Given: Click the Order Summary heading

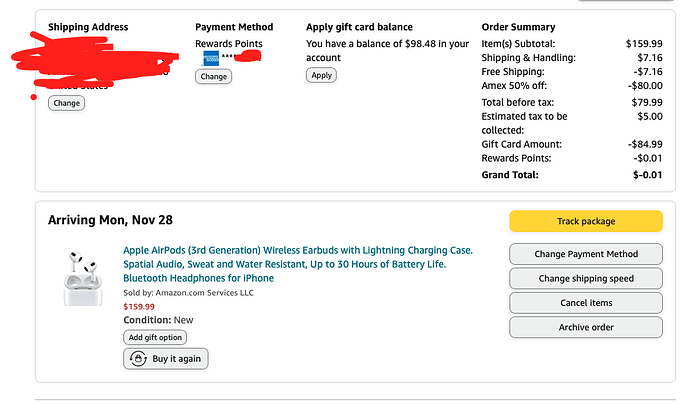Looking at the screenshot, I should [x=518, y=27].
